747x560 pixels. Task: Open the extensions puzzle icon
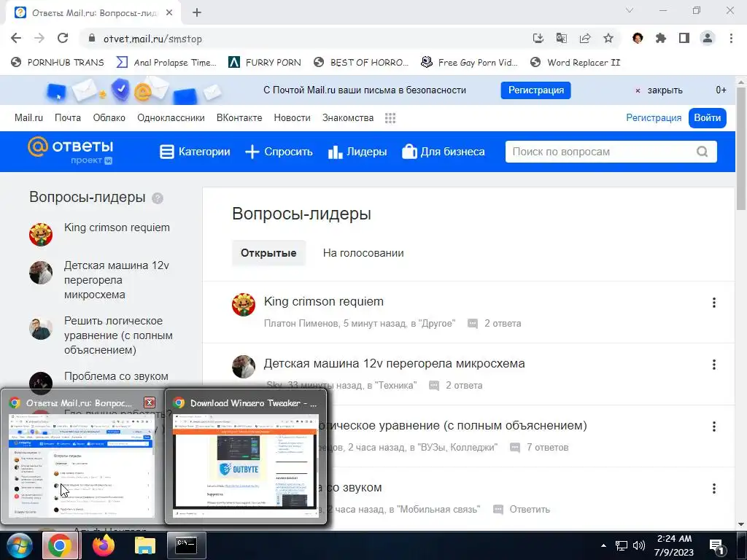(661, 38)
